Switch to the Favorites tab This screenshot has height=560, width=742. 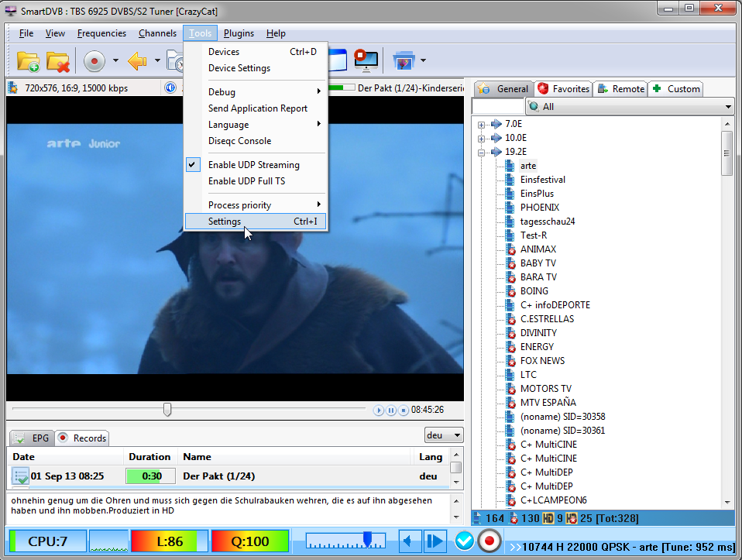564,88
